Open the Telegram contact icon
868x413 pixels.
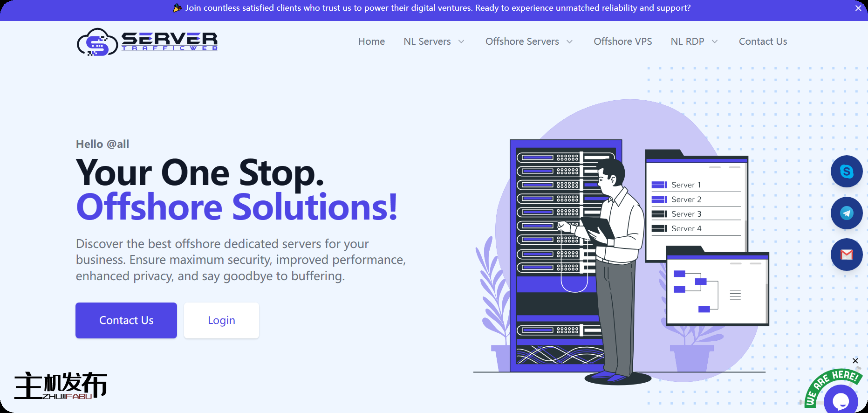pos(846,213)
